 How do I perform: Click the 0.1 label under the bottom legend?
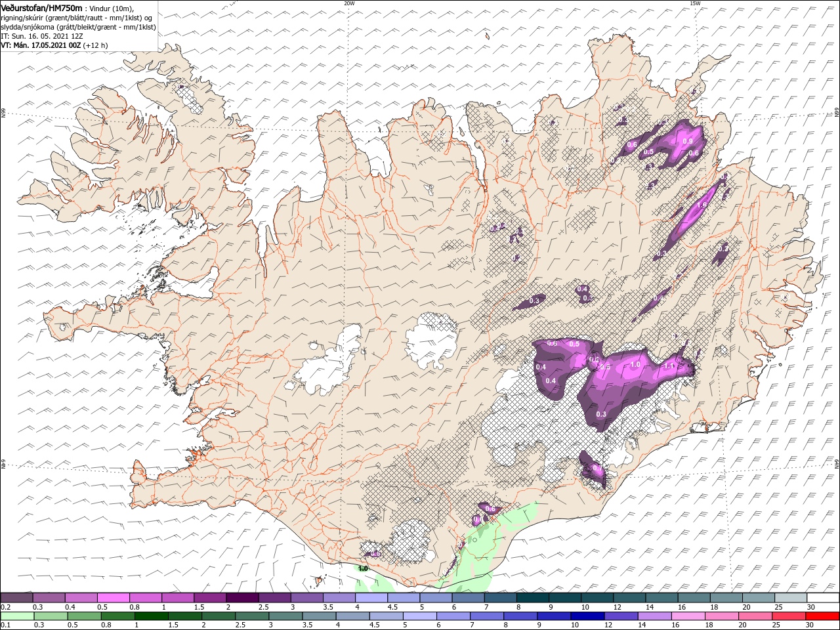pos(5,625)
